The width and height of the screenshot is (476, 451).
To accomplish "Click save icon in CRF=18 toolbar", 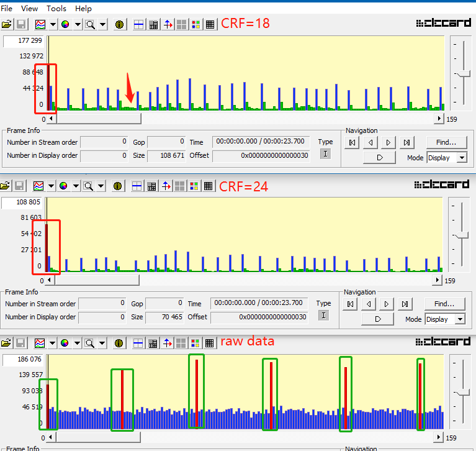I will coord(21,24).
